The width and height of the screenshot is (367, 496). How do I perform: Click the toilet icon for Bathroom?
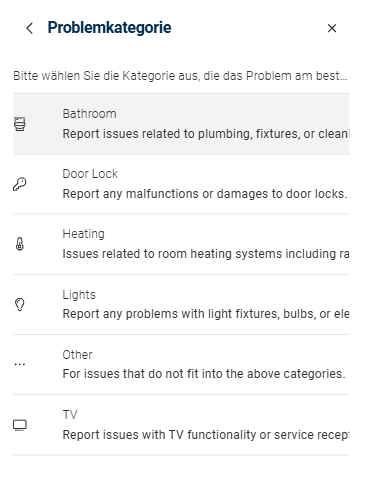pos(20,124)
